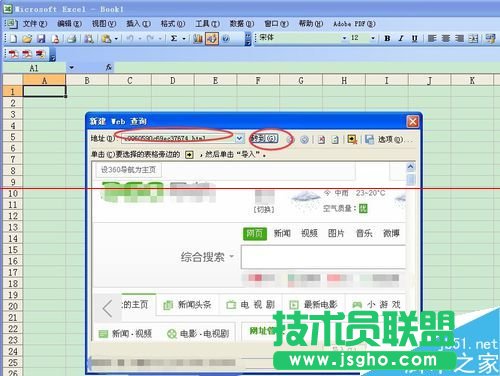Open the 格式 (Format) menu
This screenshot has width=500, height=376.
pos(173,24)
